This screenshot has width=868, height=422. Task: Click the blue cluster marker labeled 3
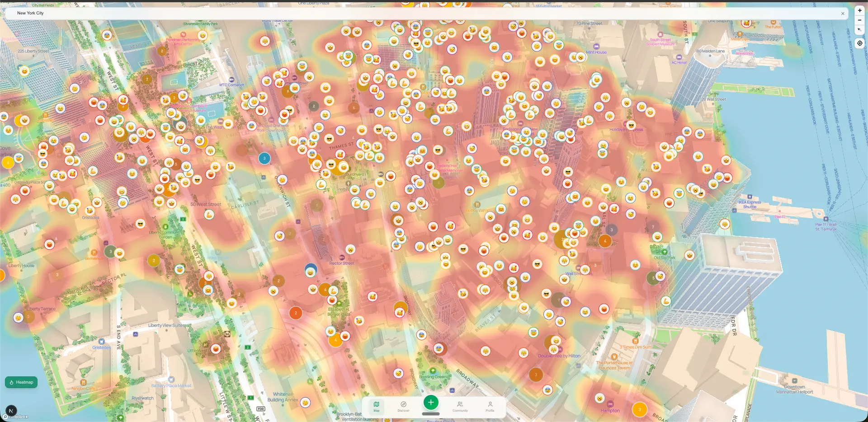(264, 158)
